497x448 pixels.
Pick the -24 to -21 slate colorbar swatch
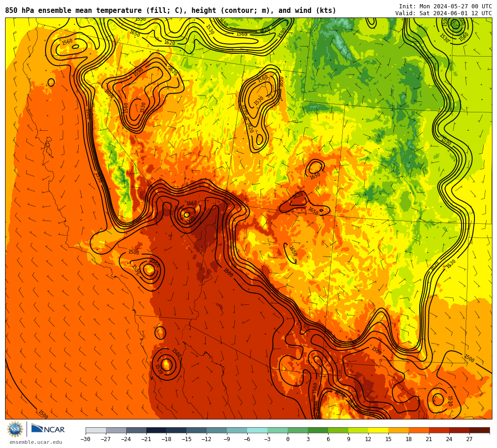click(136, 430)
